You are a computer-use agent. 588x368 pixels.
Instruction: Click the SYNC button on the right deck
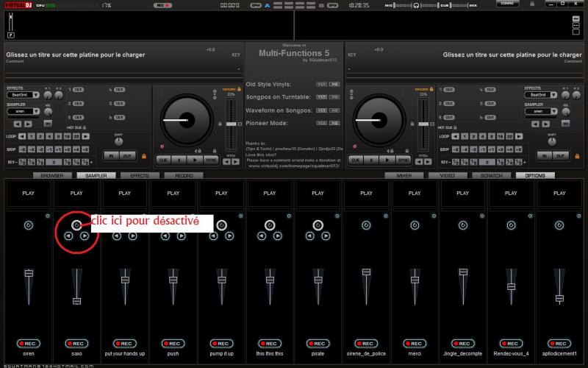pyautogui.click(x=404, y=159)
